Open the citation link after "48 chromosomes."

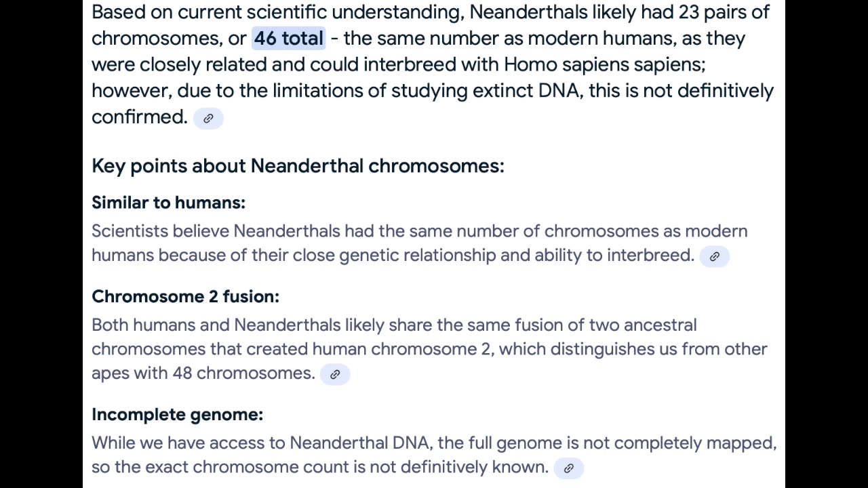pyautogui.click(x=334, y=374)
